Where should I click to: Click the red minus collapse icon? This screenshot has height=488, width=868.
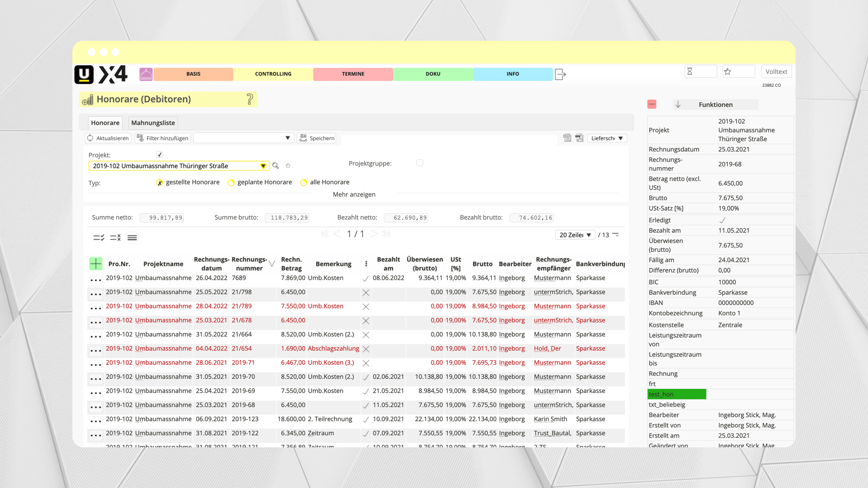(652, 104)
